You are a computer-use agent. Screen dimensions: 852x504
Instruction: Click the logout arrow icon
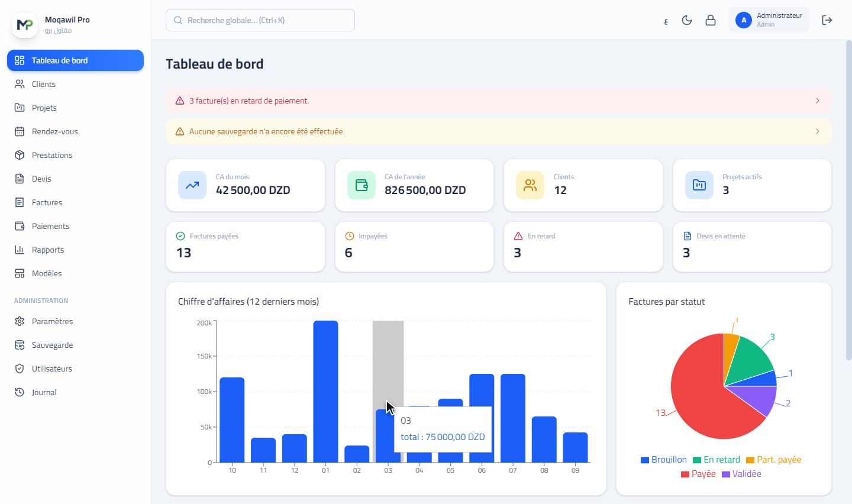tap(827, 20)
